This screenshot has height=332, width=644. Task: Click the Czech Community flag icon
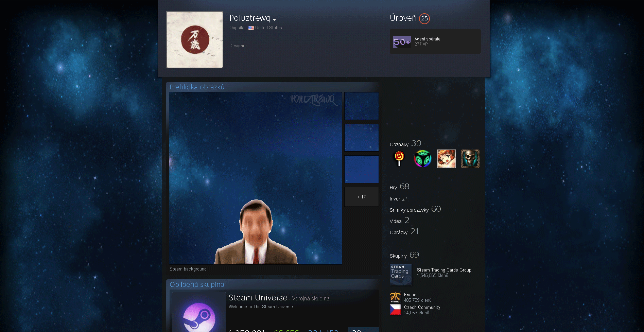[x=395, y=310]
